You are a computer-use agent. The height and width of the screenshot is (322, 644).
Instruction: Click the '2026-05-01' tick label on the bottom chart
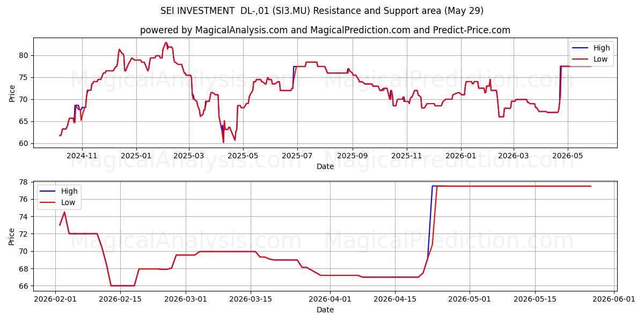pyautogui.click(x=470, y=299)
